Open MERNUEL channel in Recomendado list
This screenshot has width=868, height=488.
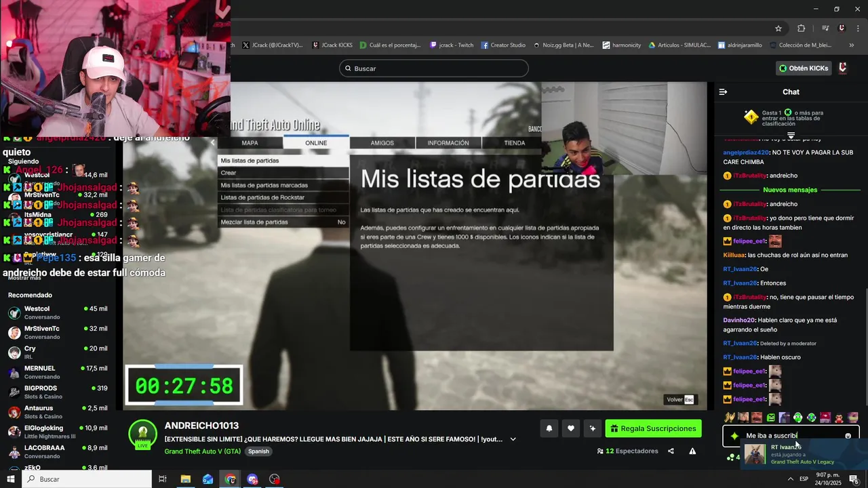click(58, 373)
